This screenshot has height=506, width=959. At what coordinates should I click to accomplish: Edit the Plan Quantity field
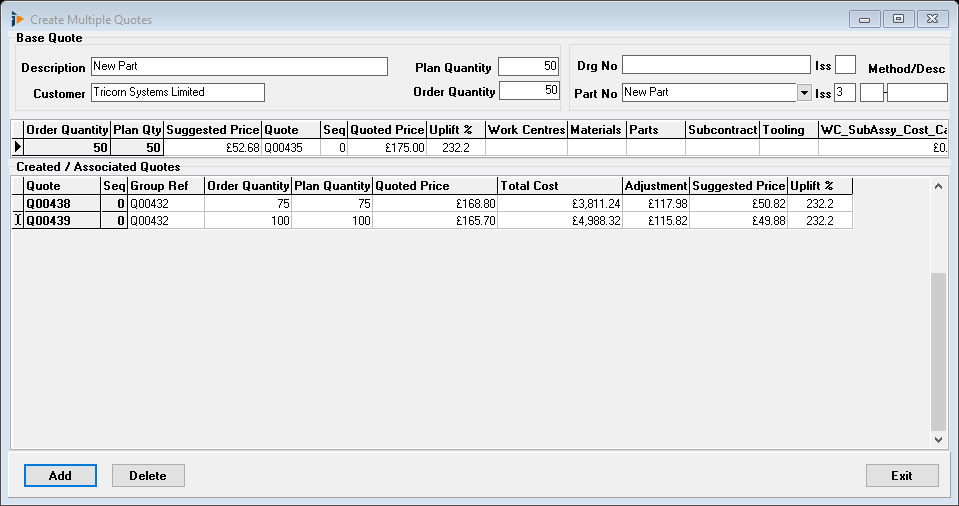coord(528,67)
